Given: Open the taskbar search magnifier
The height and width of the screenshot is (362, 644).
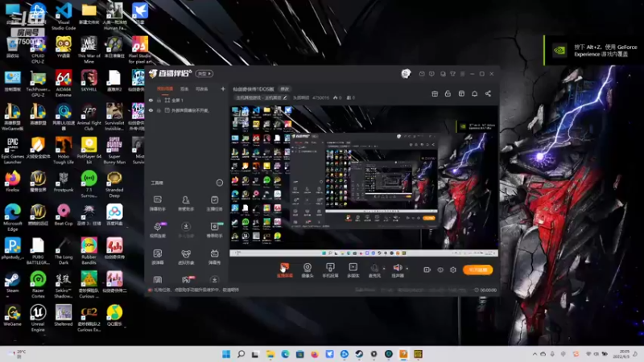Looking at the screenshot, I should click(x=241, y=354).
